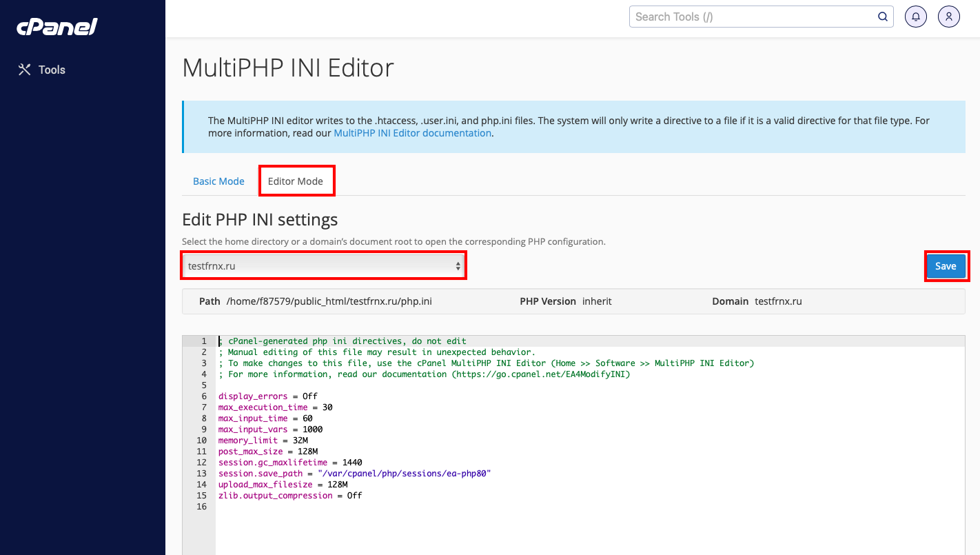Click line number 5 in the gutter

point(204,385)
